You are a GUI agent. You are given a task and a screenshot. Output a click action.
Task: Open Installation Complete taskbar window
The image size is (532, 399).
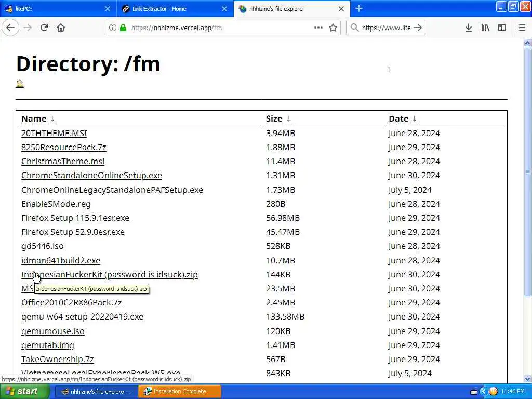(x=179, y=392)
